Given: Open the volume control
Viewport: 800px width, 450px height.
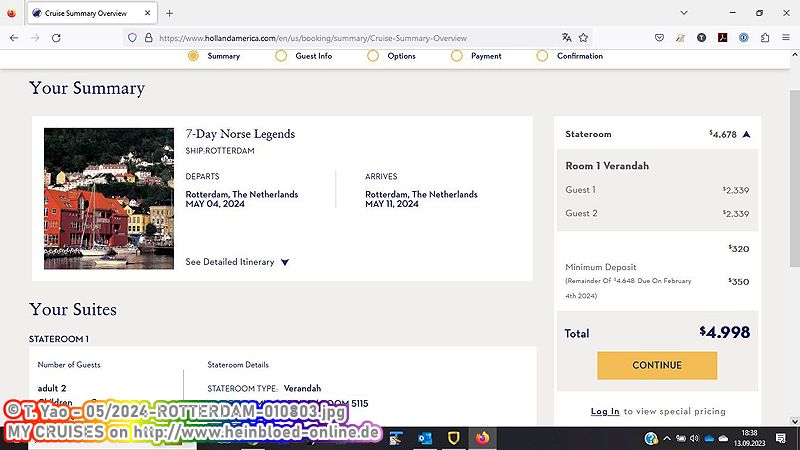Looking at the screenshot, I should [694, 438].
